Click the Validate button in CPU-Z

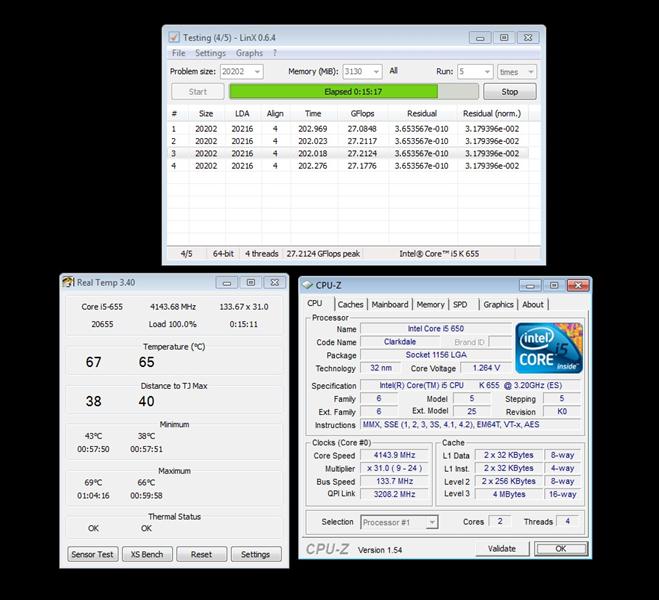[x=501, y=548]
